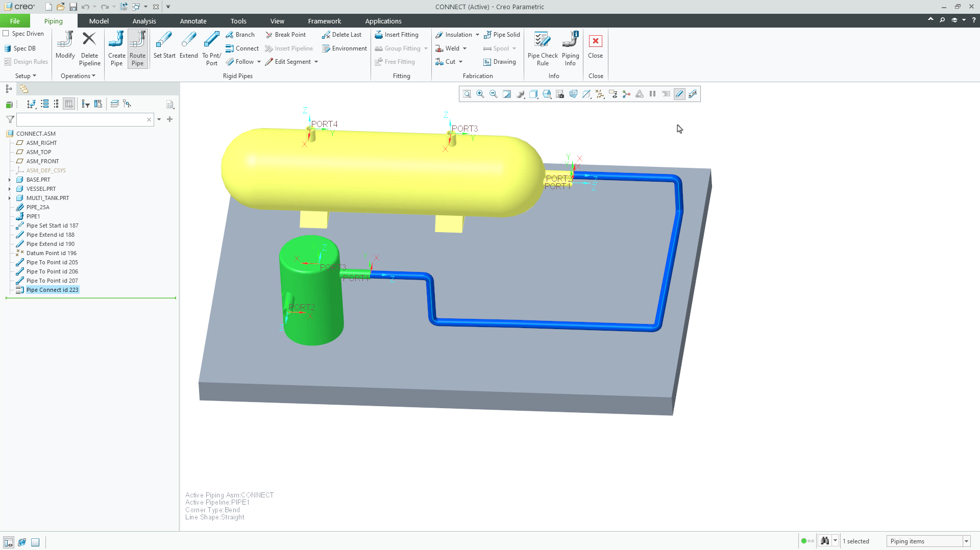Toggle model tree panel in status bar

pos(9,542)
